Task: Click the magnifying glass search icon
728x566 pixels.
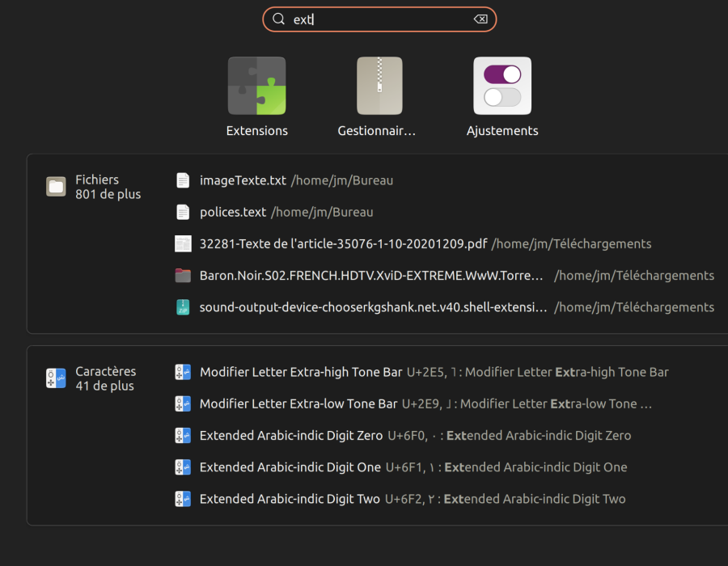Action: pyautogui.click(x=278, y=19)
